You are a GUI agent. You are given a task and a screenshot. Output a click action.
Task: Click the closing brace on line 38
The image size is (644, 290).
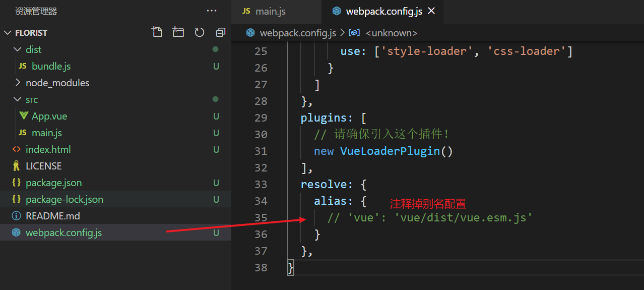tap(291, 267)
